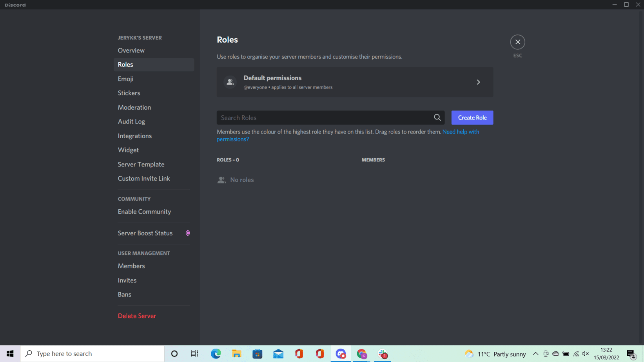Open the Windows Start menu
This screenshot has width=644, height=362.
point(10,354)
